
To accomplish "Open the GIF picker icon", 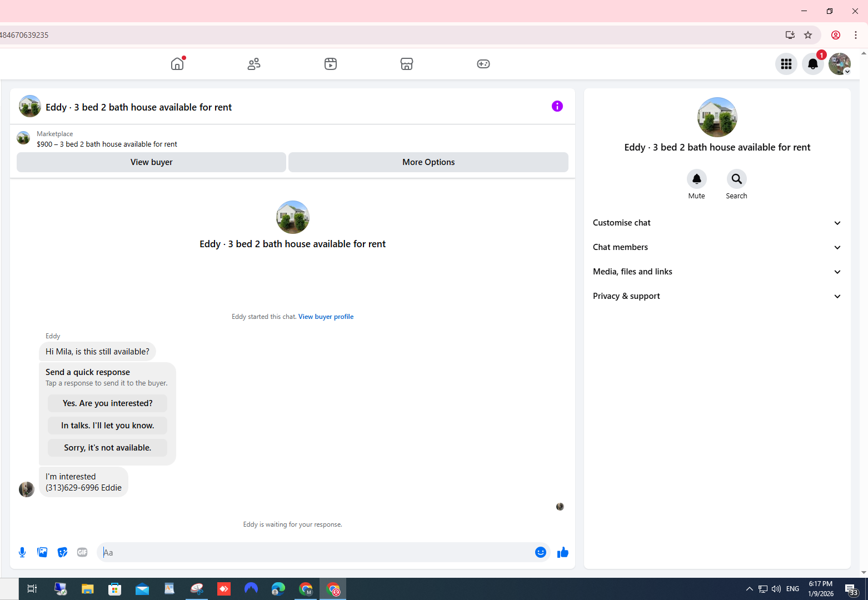I will tap(82, 552).
